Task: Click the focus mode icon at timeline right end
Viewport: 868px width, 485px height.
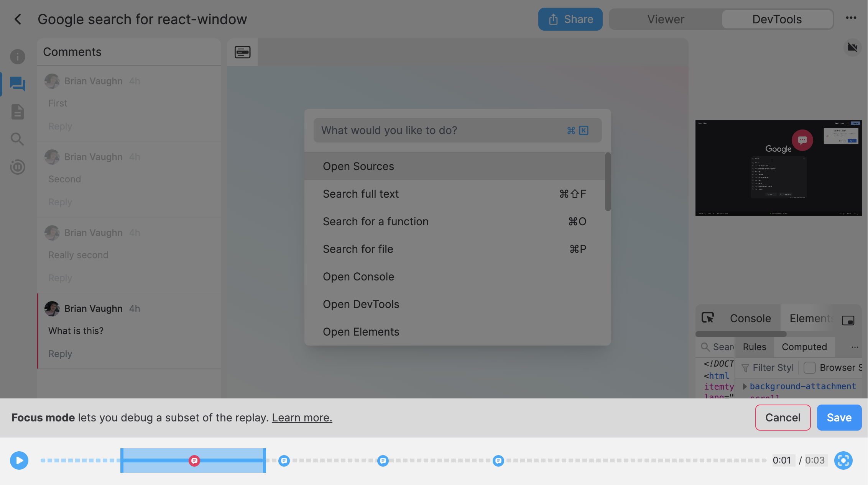Action: [843, 460]
